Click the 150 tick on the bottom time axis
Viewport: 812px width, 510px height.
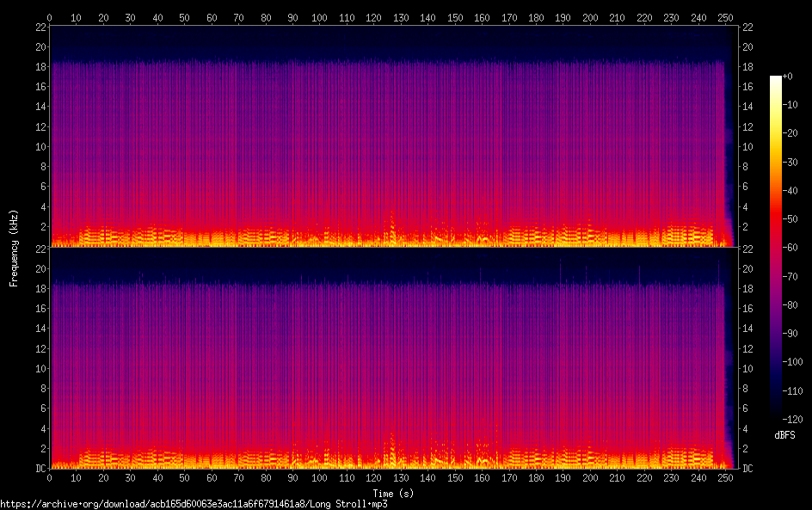coord(455,477)
